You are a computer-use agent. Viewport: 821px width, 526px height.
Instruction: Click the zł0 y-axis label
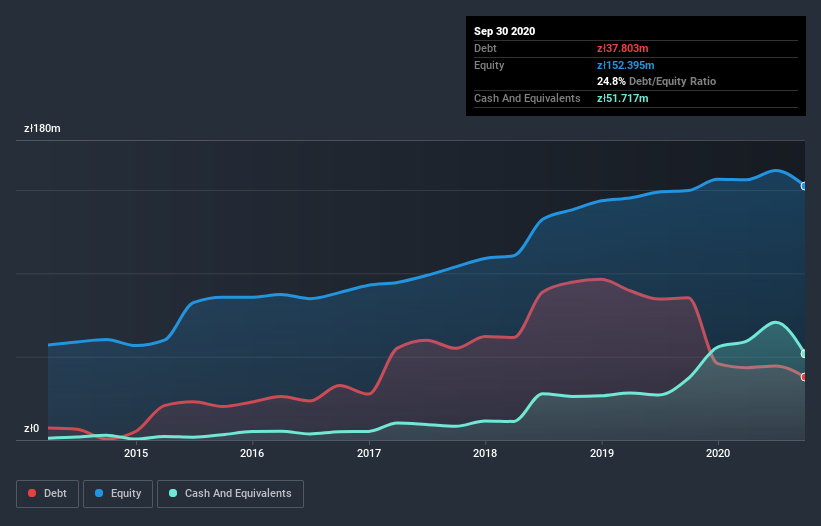coord(31,429)
